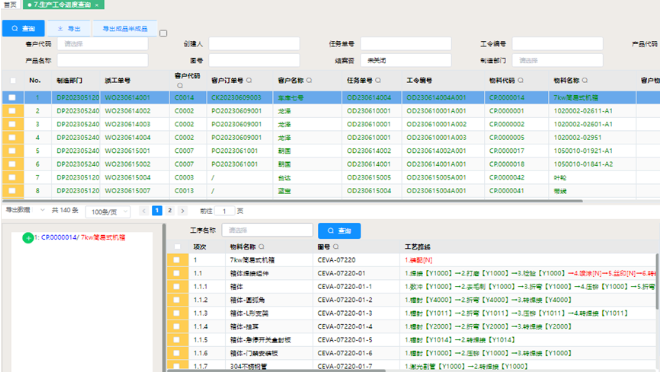Go to the next page arrow

coord(183,211)
